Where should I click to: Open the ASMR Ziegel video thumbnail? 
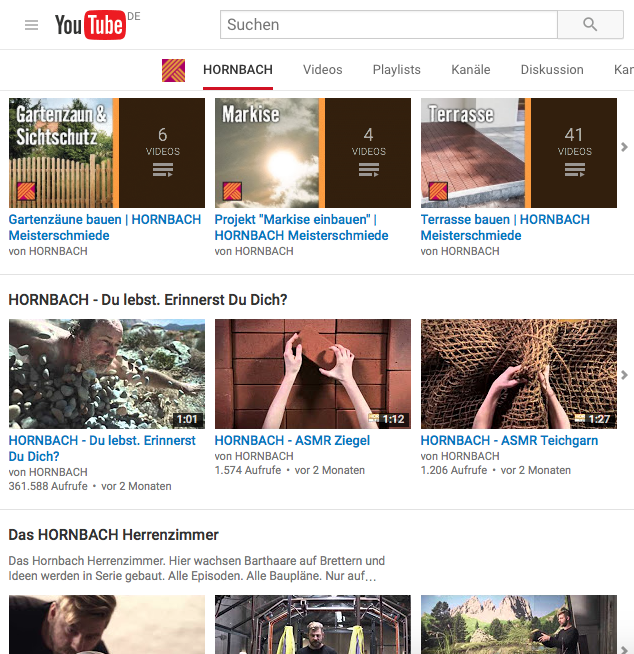coord(313,374)
